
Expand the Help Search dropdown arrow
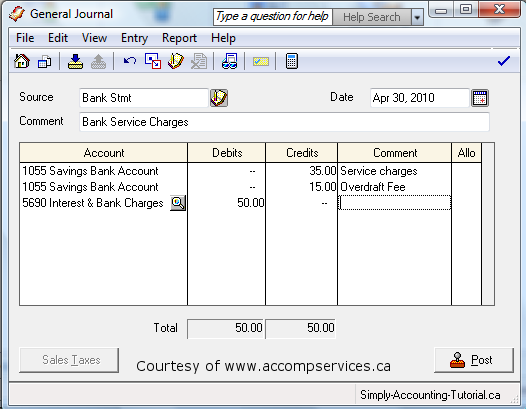pos(417,17)
